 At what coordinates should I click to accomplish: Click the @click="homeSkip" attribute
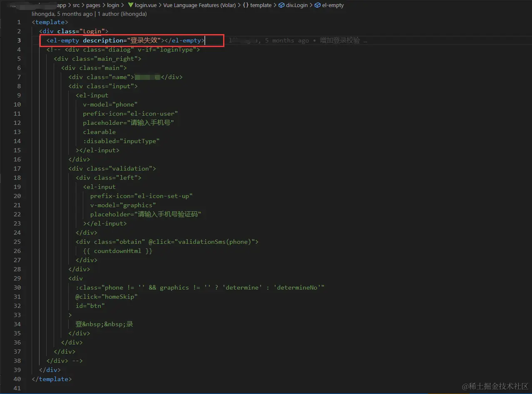tap(107, 297)
